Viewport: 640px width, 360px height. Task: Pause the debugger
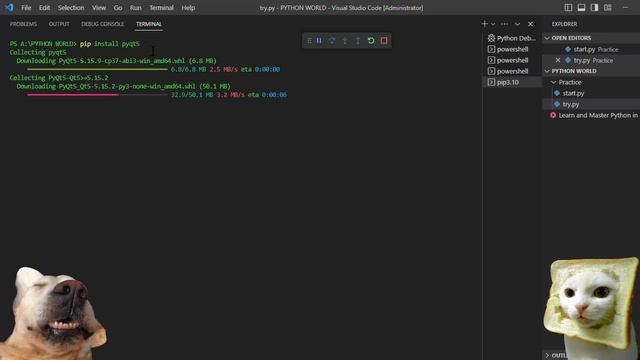tap(319, 40)
